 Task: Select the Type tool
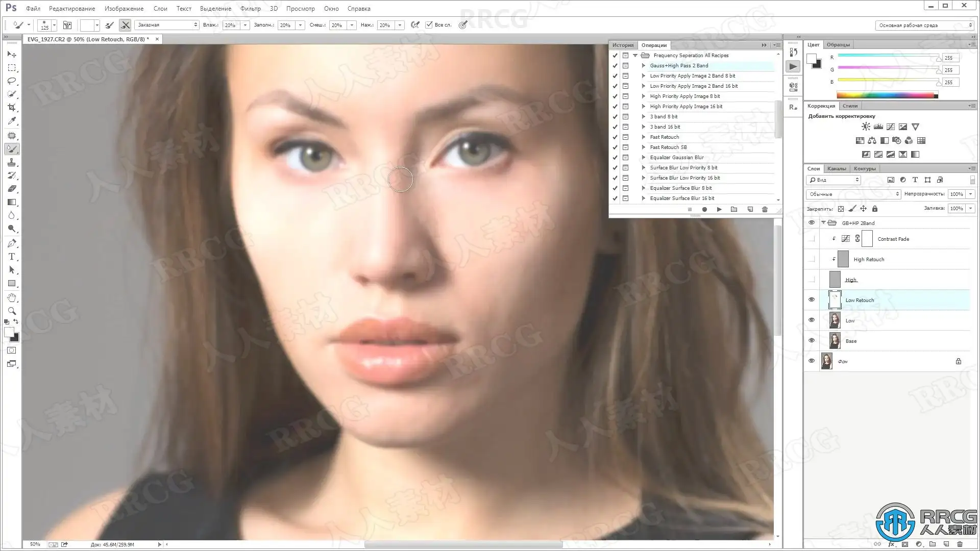click(x=12, y=257)
